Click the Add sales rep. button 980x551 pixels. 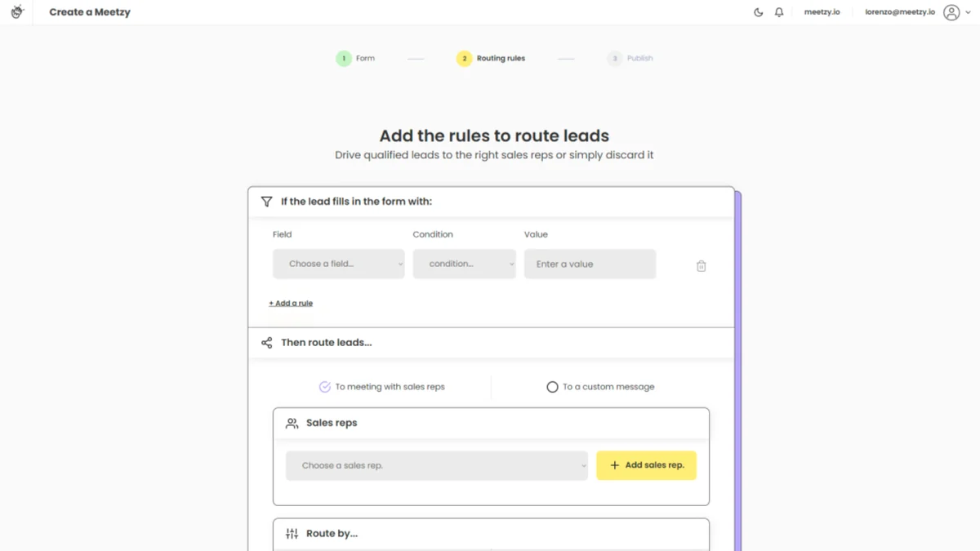[x=646, y=465]
